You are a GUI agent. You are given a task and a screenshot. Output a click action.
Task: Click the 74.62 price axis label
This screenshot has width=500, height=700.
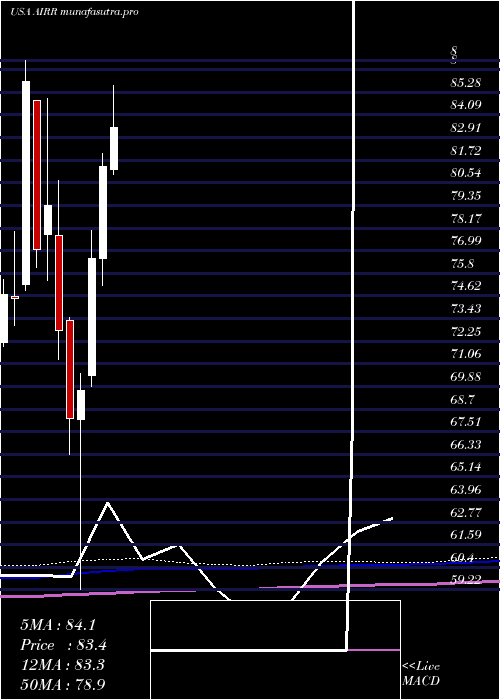466,286
